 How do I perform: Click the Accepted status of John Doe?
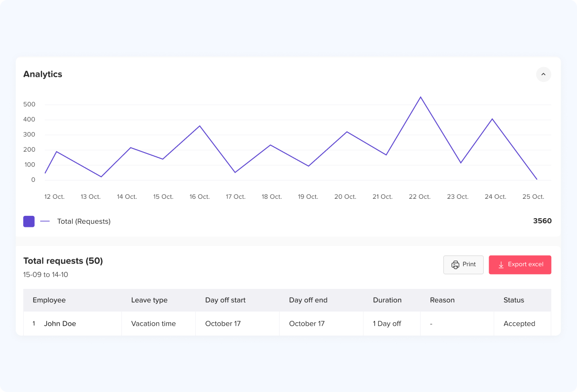[x=519, y=324]
